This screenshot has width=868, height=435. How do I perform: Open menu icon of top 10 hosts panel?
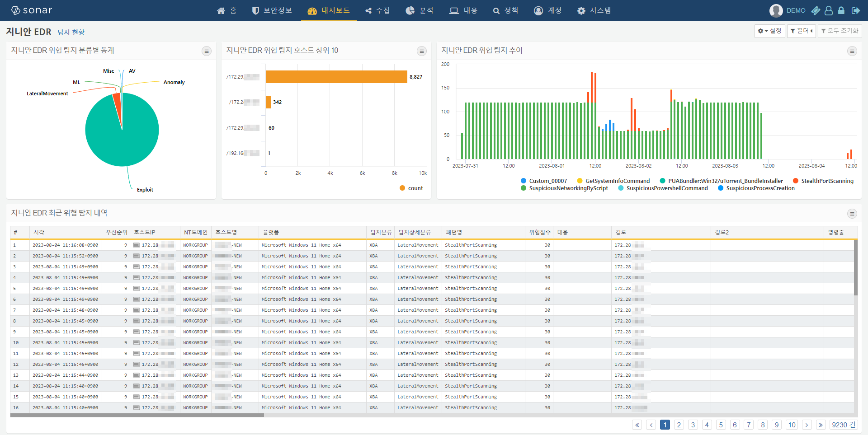pyautogui.click(x=422, y=51)
